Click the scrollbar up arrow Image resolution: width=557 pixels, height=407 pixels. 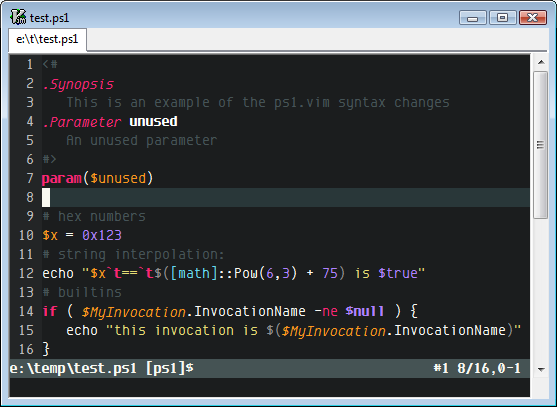click(x=541, y=63)
